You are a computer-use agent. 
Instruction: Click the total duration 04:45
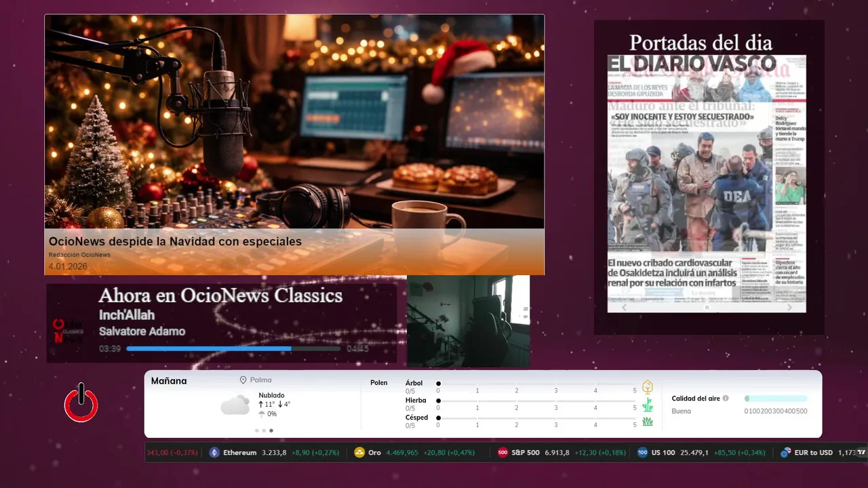pos(357,349)
